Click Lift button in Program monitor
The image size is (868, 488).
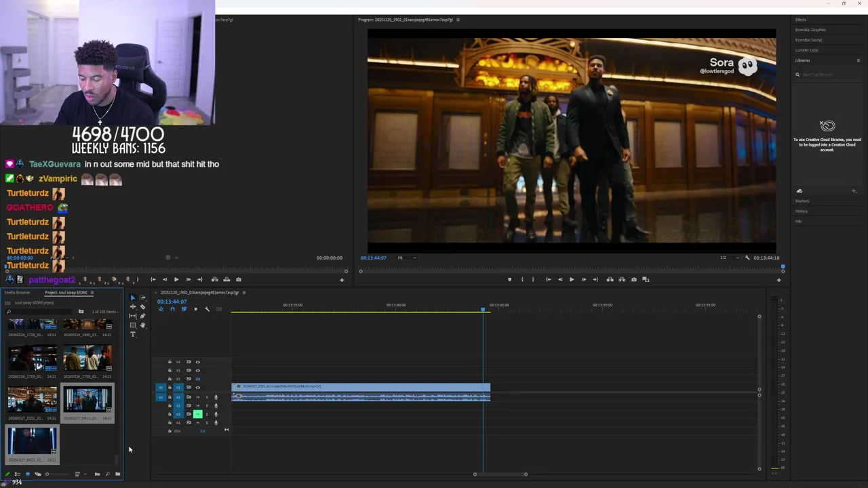[610, 279]
